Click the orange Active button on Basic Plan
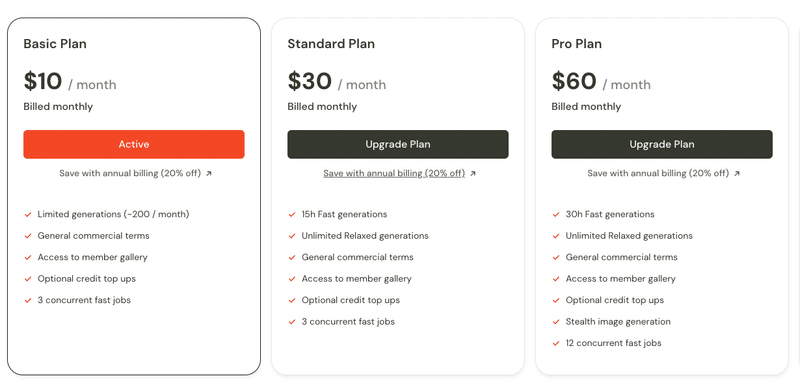The height and width of the screenshot is (385, 800). [x=134, y=144]
